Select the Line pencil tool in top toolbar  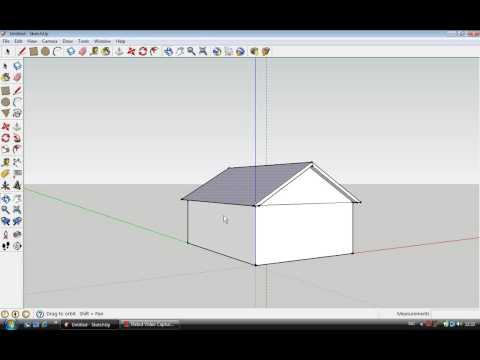[22, 51]
